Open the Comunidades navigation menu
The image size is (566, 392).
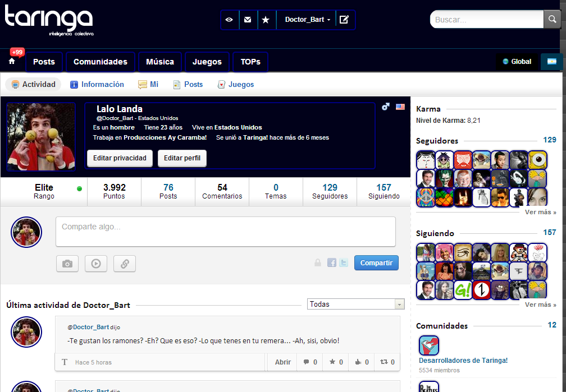coord(101,62)
